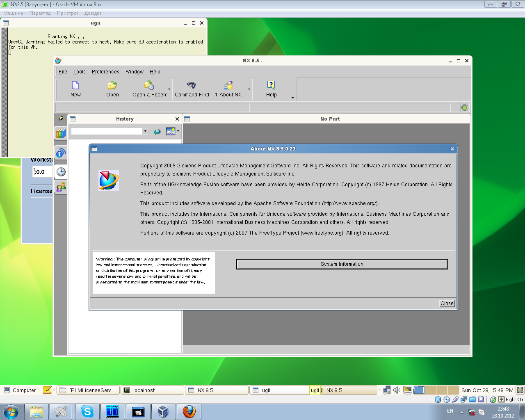Click the display monitor icon in Linux panel
This screenshot has height=420, width=525.
pyautogui.click(x=408, y=390)
